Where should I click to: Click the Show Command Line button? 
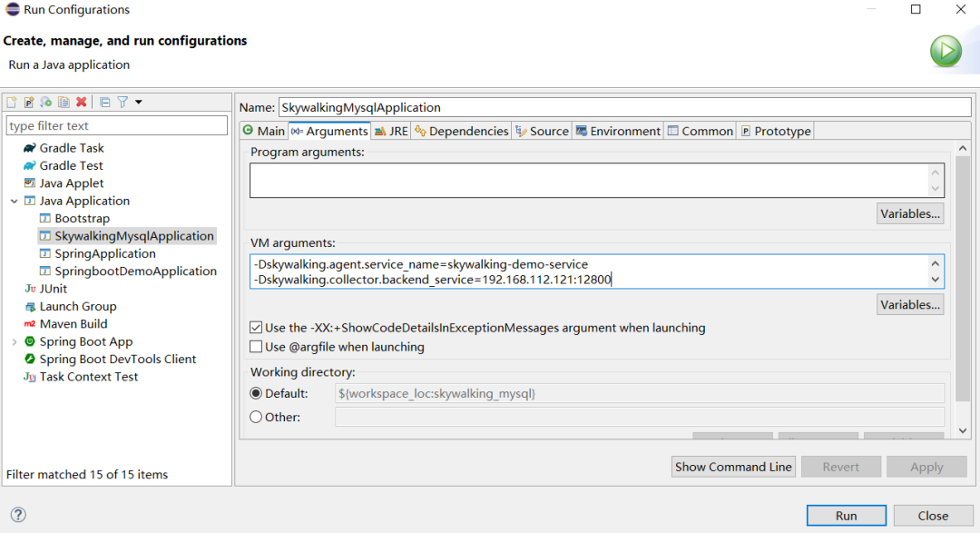coord(733,467)
